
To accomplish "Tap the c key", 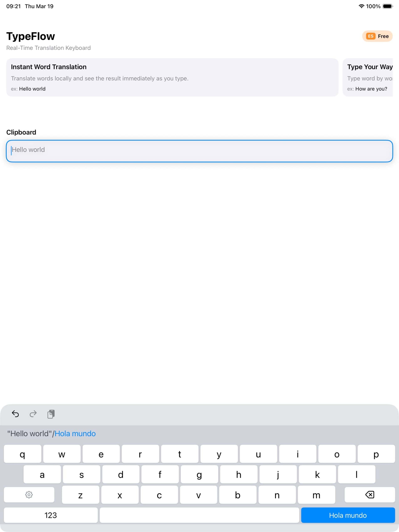I will (159, 495).
